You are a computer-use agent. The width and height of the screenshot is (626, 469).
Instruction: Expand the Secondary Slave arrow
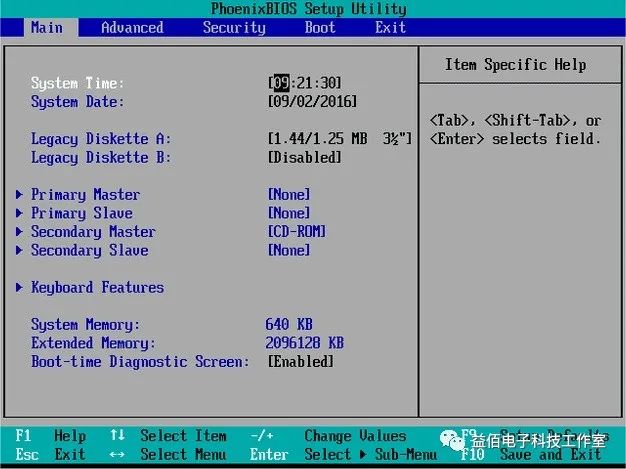coord(19,250)
